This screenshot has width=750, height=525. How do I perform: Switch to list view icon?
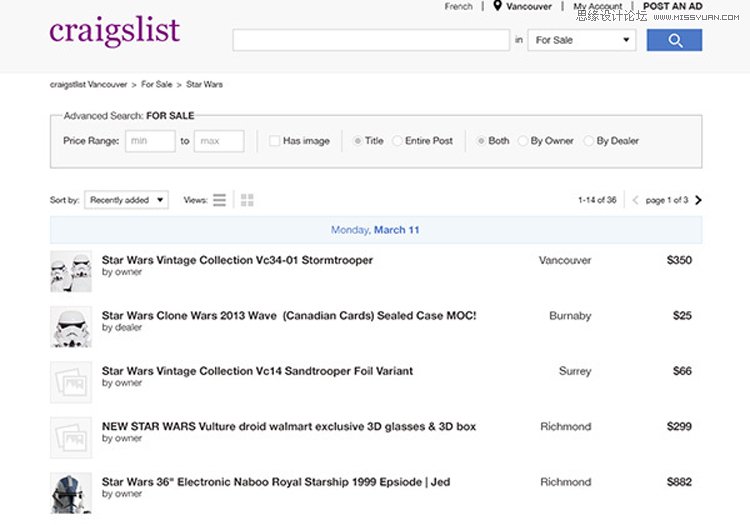point(219,200)
